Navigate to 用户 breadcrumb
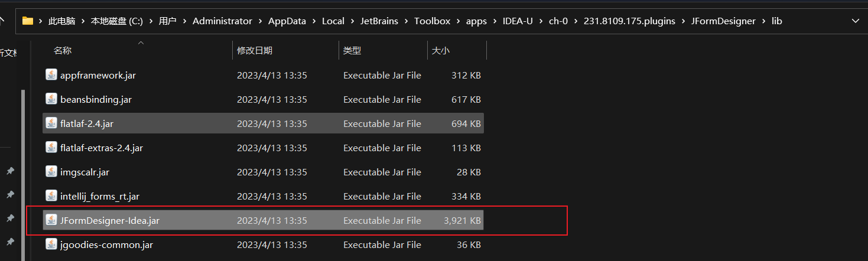Screen dimensions: 868x261 point(168,21)
